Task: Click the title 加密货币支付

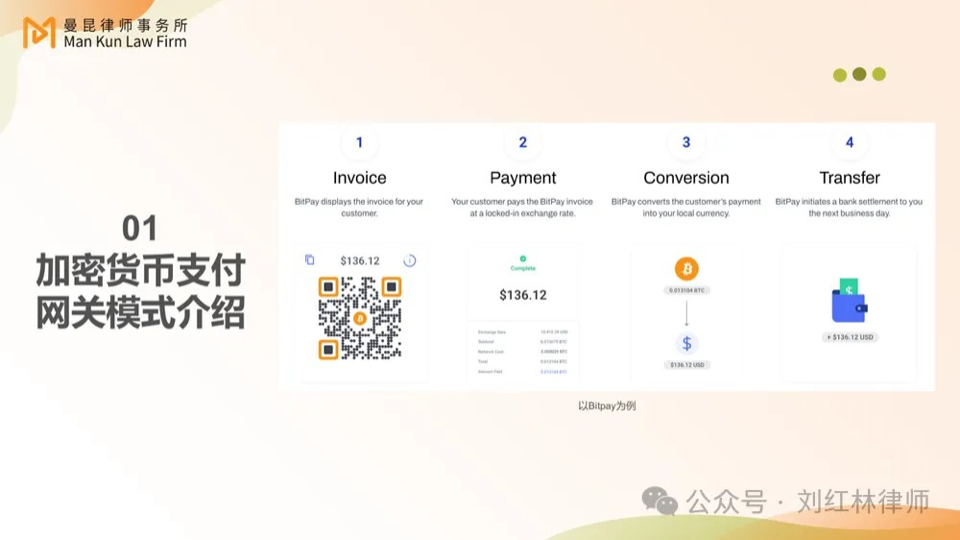Action: pos(140,270)
